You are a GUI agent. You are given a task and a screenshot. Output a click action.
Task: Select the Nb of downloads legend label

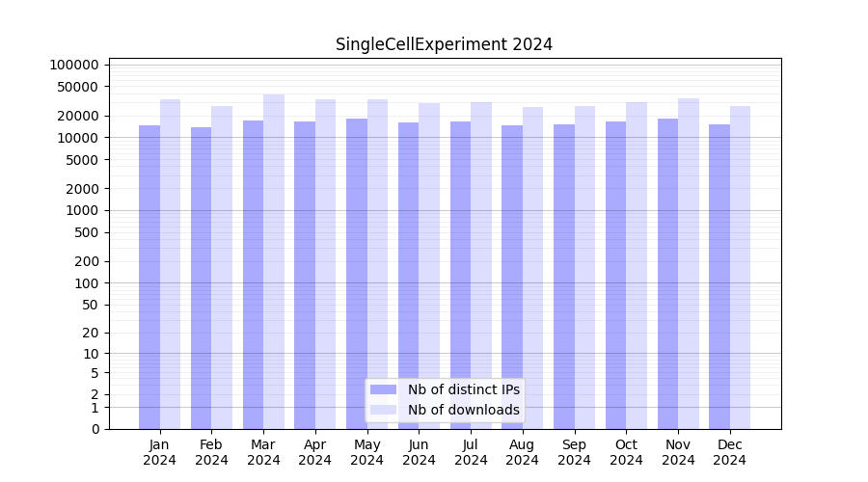pos(463,410)
